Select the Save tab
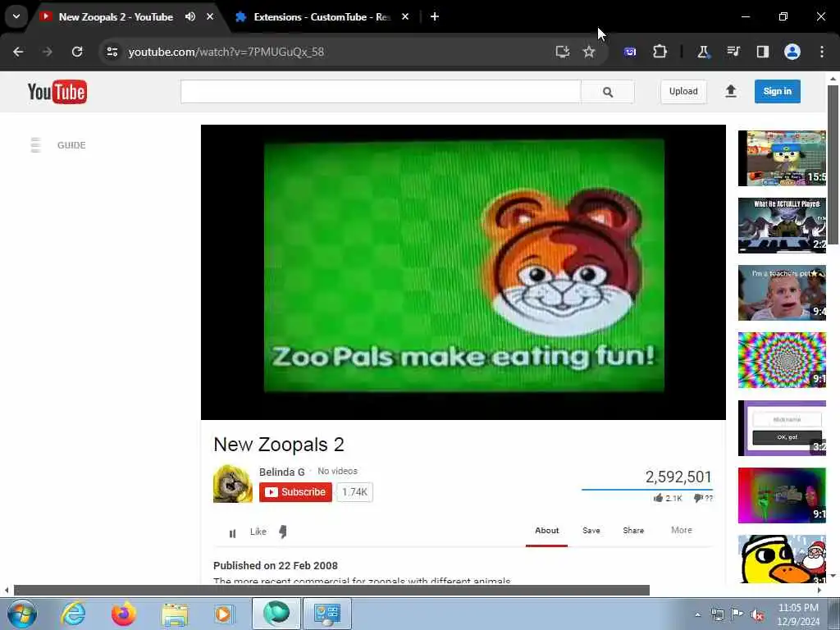 591,531
